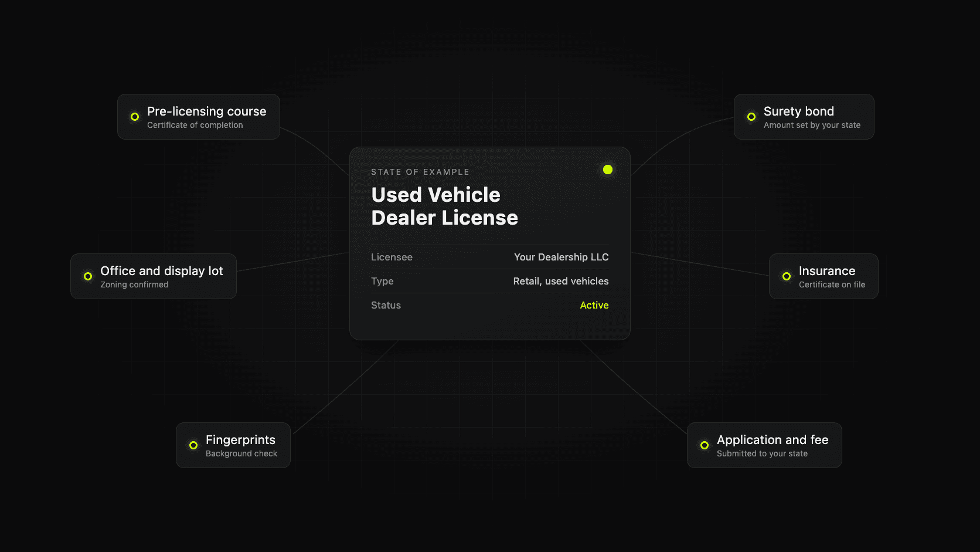Click the ring icon beside Application and fee
980x552 pixels.
pyautogui.click(x=705, y=445)
